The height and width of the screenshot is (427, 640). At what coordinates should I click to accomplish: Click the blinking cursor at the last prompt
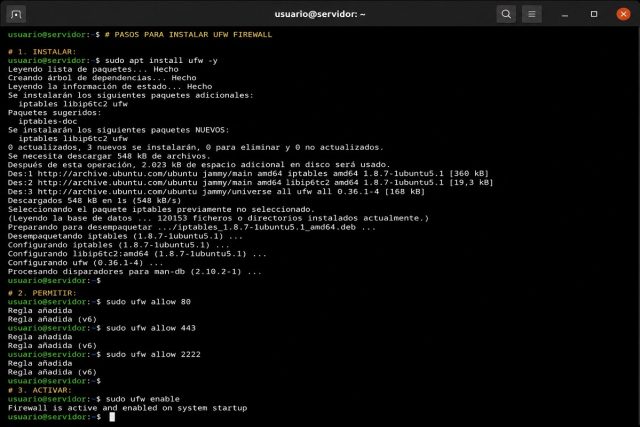(x=112, y=417)
